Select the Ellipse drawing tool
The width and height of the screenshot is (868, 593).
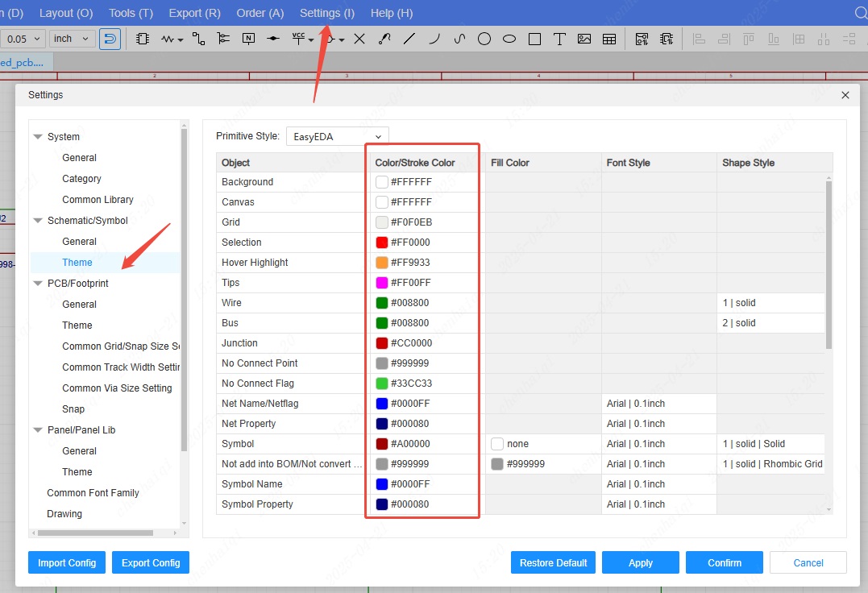[509, 39]
